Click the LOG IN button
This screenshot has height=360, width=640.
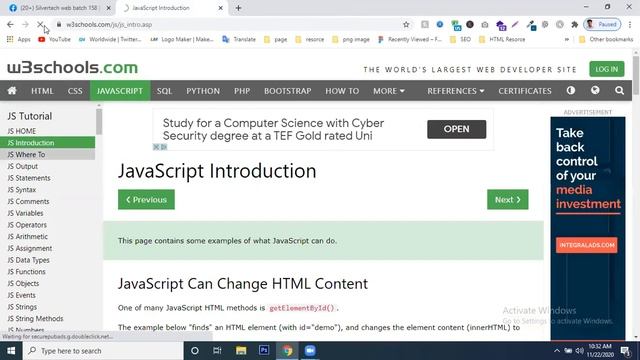607,69
